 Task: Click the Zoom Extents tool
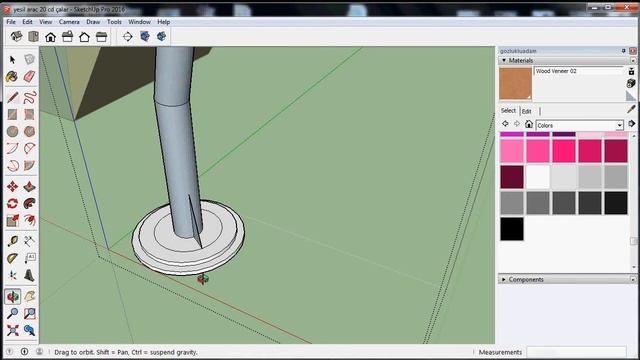coord(12,330)
